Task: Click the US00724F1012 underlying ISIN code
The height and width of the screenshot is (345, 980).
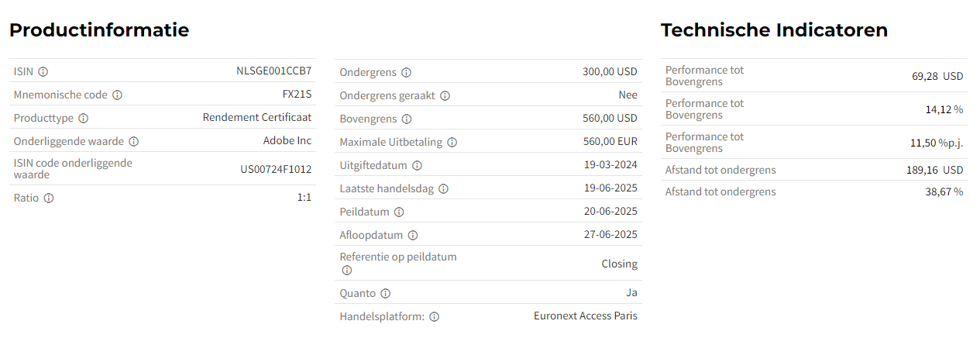Action: (276, 168)
